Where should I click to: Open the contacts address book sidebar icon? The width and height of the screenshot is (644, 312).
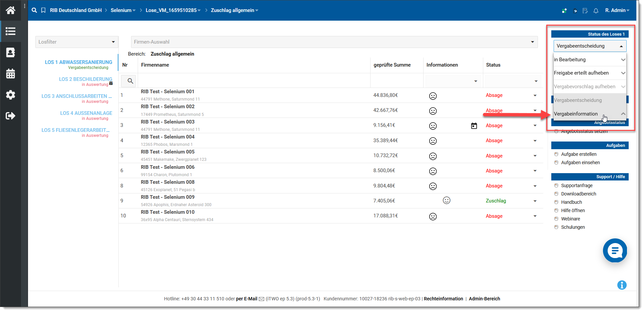point(10,53)
